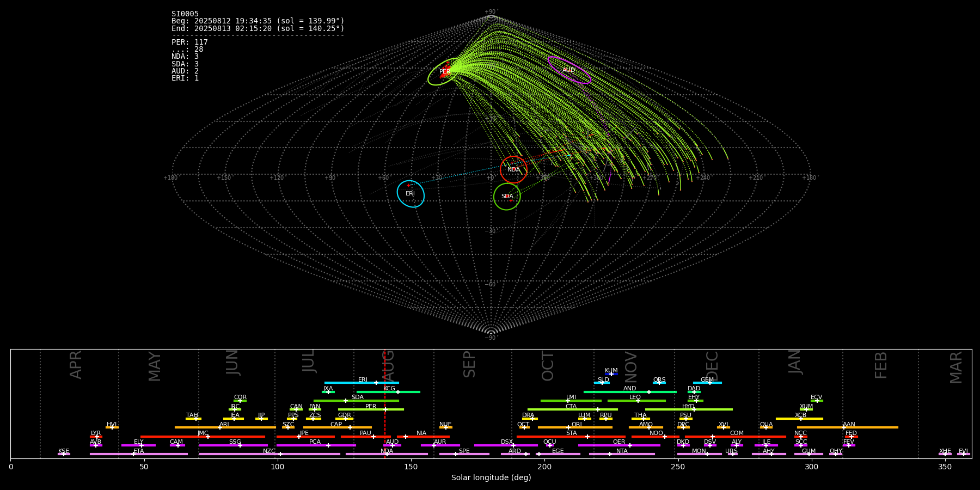Select the magenta AUD radiant ellipse on map
This screenshot has width=980, height=490.
pos(569,70)
